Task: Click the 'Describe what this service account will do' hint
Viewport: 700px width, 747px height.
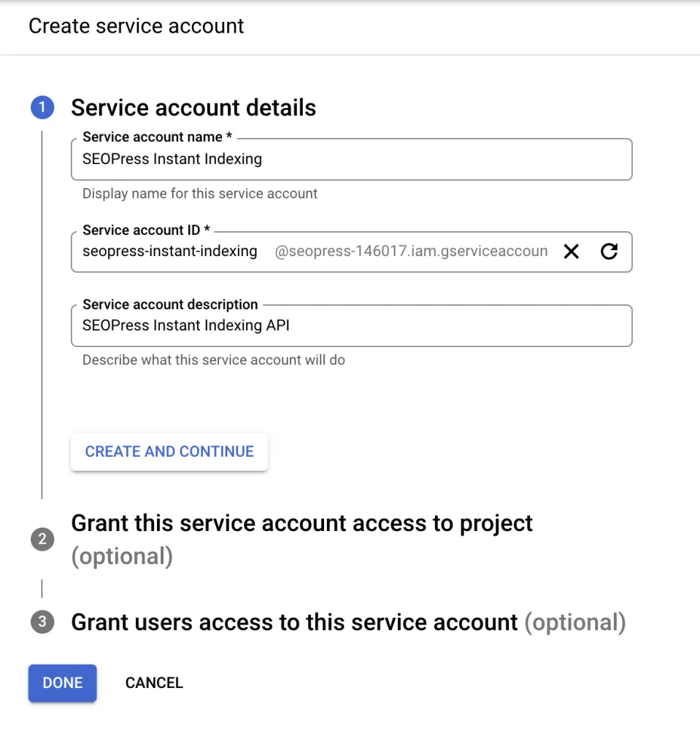Action: 213,360
